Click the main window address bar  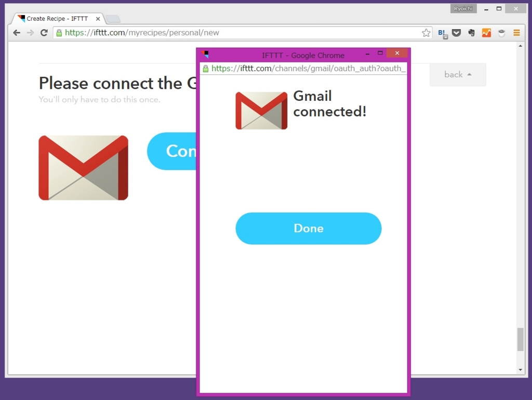tap(243, 33)
